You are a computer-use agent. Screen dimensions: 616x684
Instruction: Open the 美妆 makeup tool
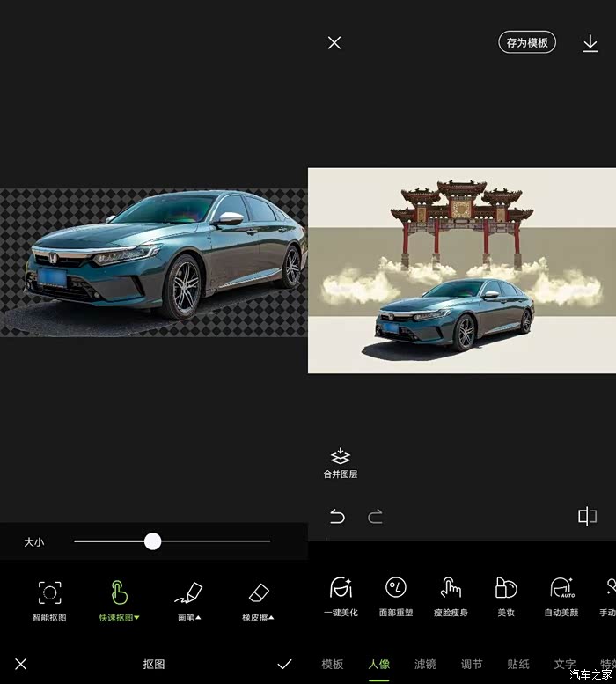tap(506, 596)
